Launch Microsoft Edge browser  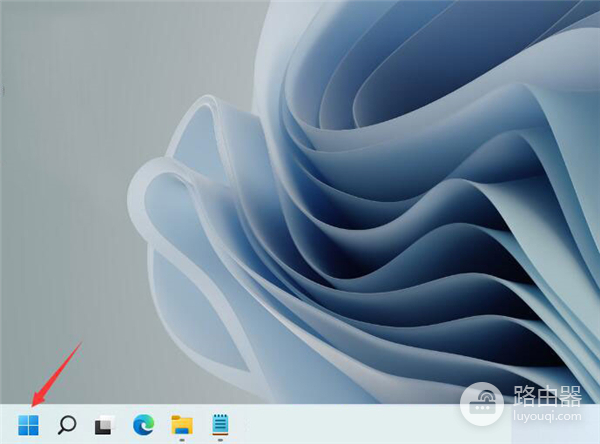[x=142, y=425]
